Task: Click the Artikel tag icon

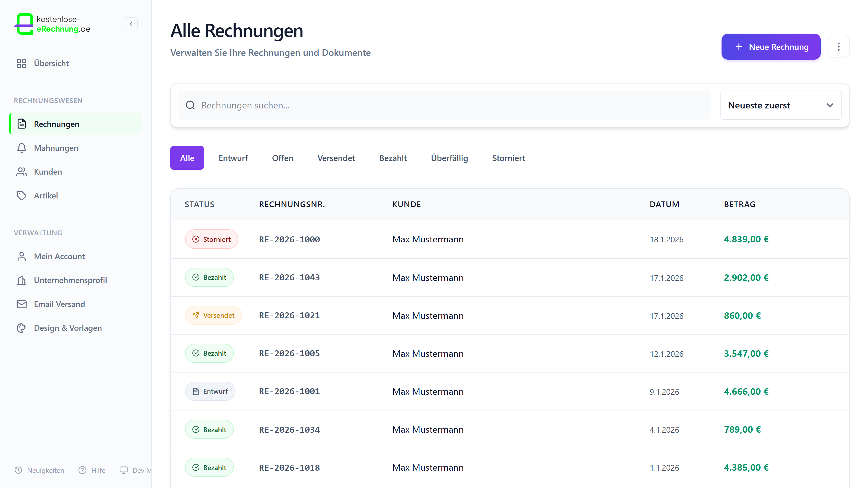Action: [x=22, y=195]
